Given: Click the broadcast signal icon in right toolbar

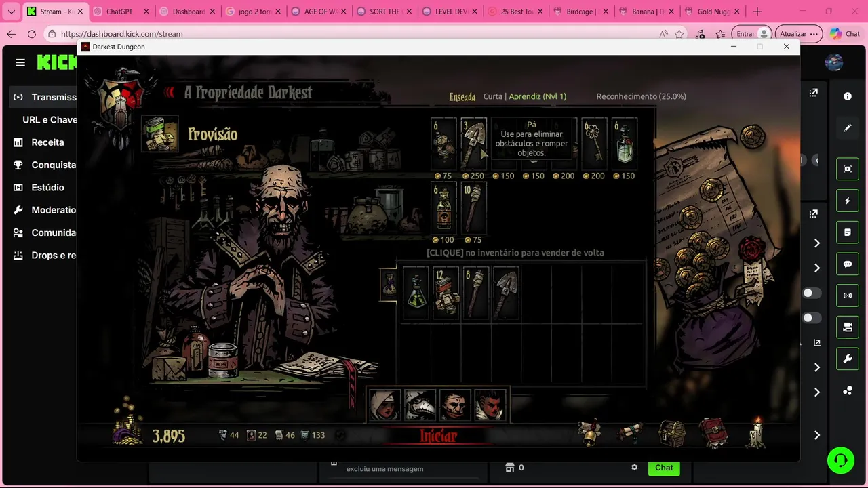Looking at the screenshot, I should tap(848, 296).
